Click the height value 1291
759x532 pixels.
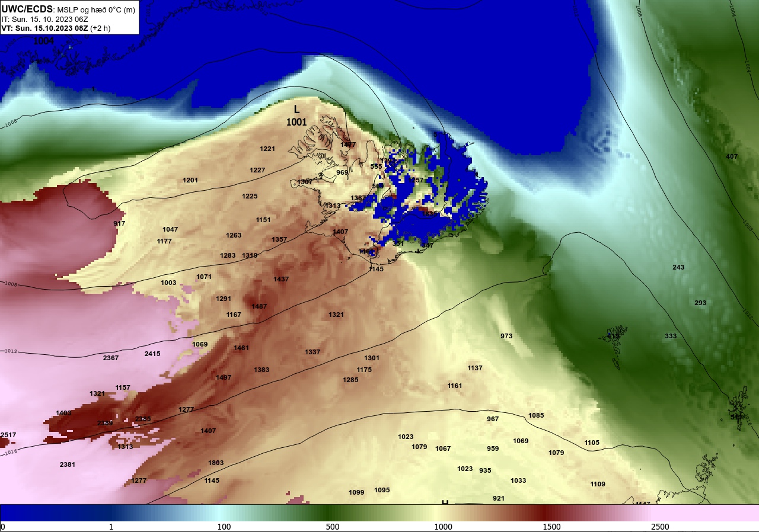click(224, 299)
